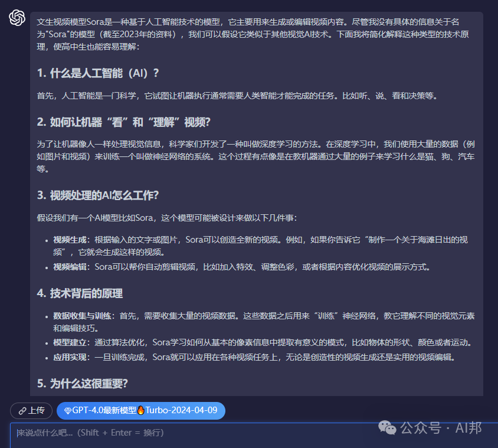Screen dimensions: 498x448
Task: Click the heading 4. 技术背后的原理
Action: click(x=80, y=293)
